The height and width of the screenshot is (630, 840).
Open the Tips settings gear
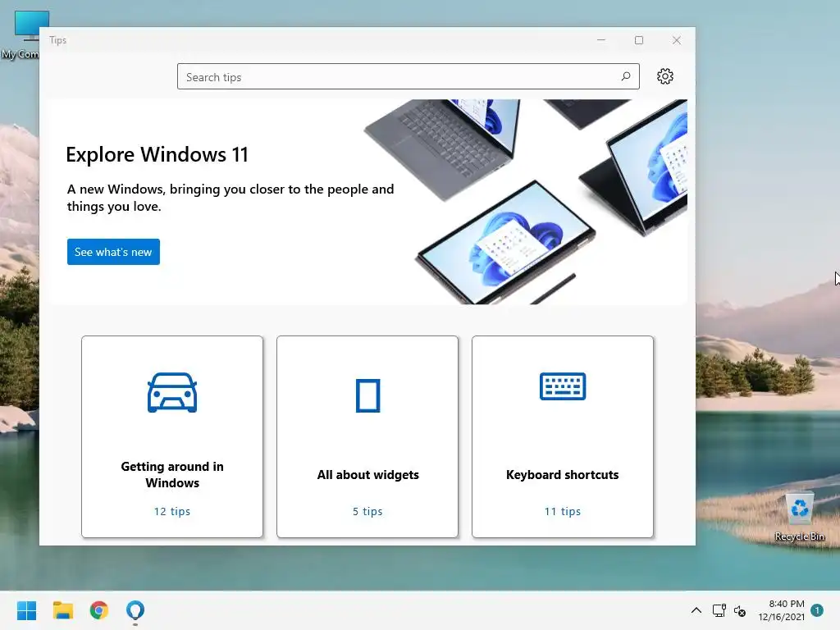(664, 76)
